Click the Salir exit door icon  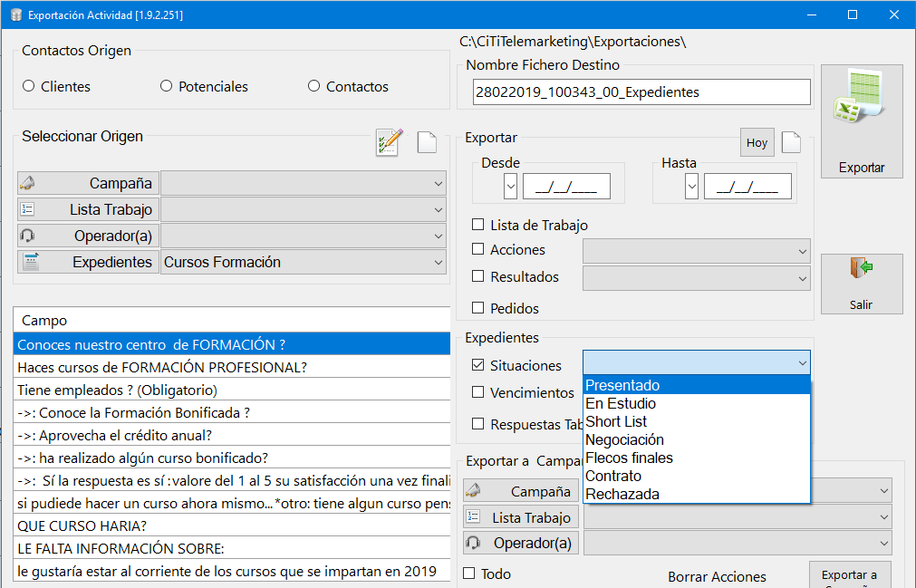861,284
